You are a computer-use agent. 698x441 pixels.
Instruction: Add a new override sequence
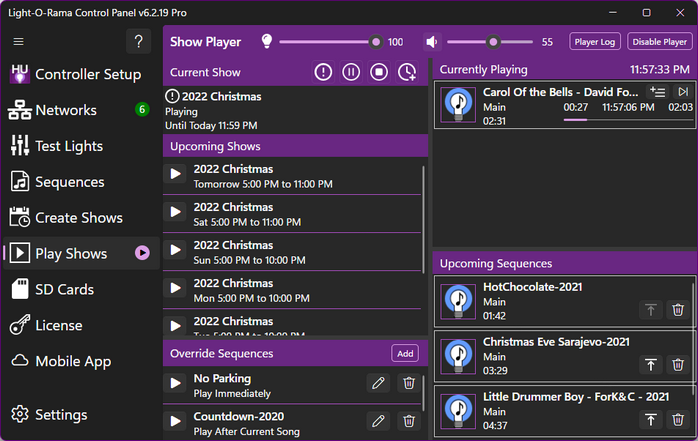(405, 353)
